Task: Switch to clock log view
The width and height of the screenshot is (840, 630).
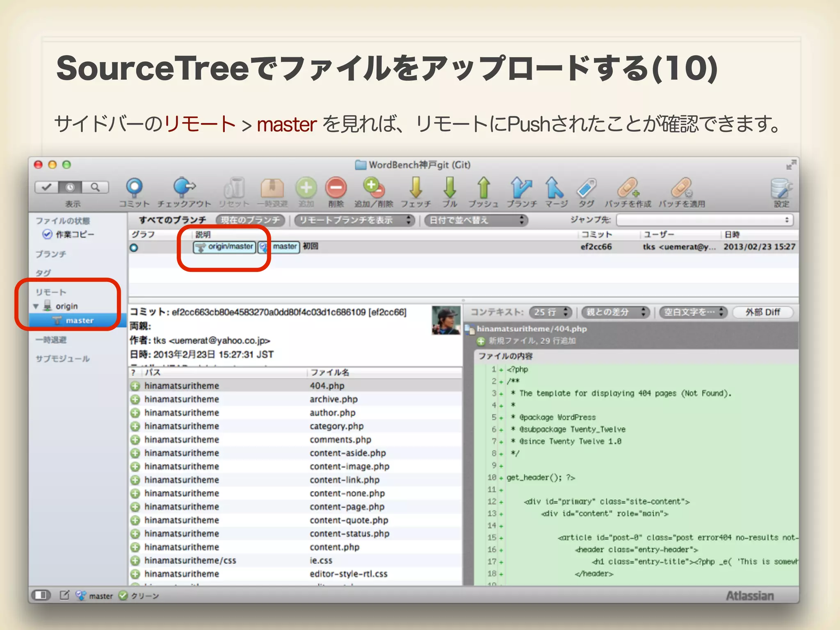Action: [70, 187]
